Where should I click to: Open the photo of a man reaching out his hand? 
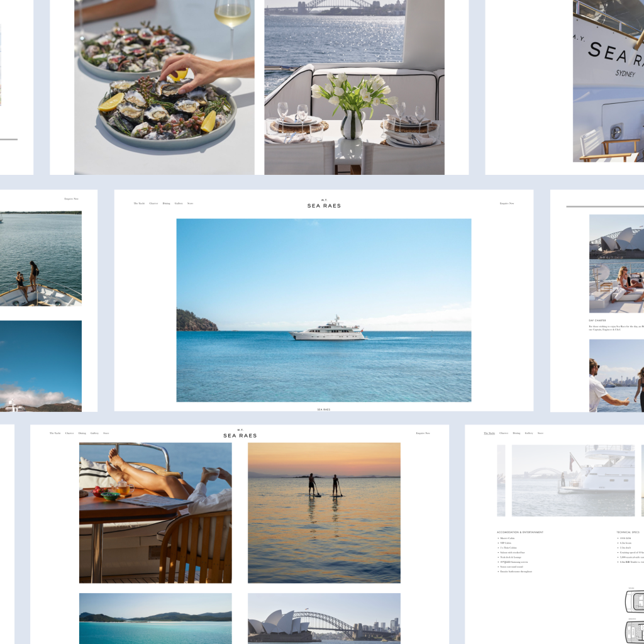[x=616, y=375]
